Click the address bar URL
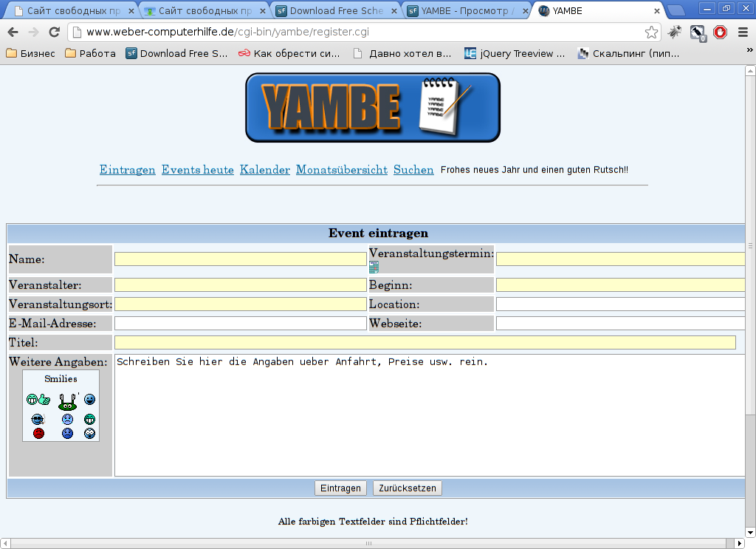 coord(227,32)
